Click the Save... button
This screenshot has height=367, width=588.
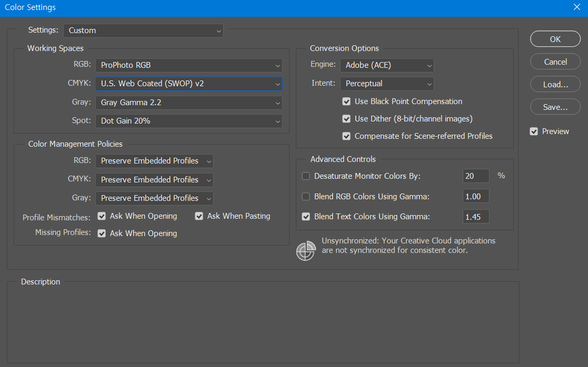[555, 107]
